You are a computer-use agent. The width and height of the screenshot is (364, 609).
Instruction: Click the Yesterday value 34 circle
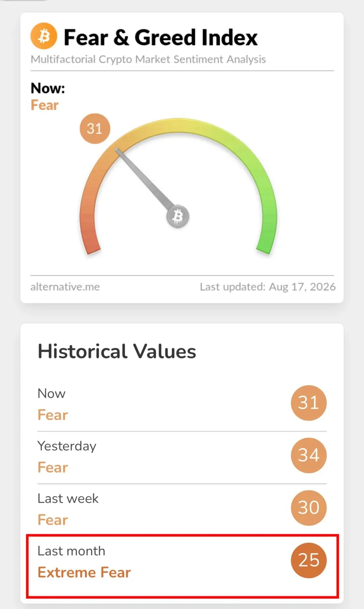(309, 455)
